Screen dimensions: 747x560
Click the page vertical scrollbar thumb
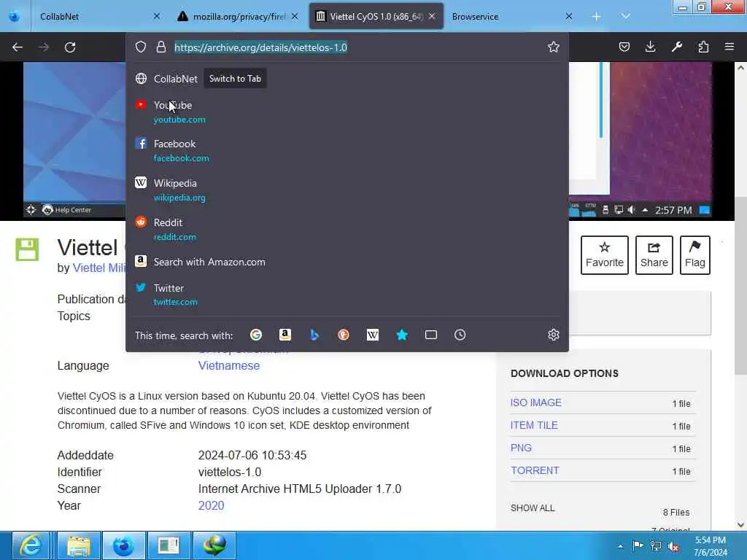pyautogui.click(x=740, y=286)
